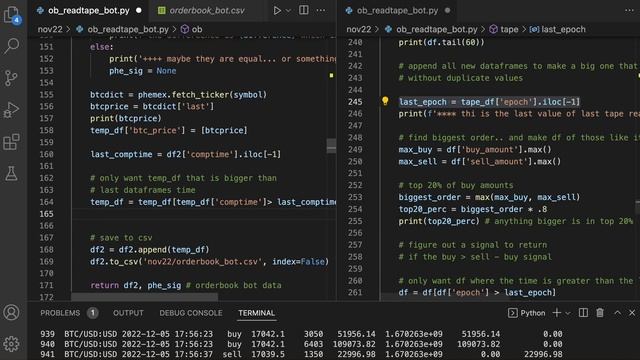
Task: Click the left editor horizontal scrollbar
Action: [x=145, y=298]
